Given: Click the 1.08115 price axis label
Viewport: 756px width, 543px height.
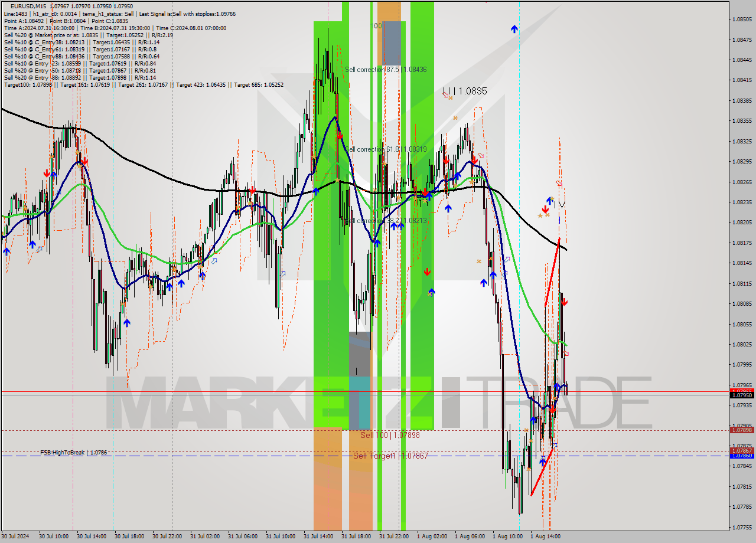Looking at the screenshot, I should (742, 284).
